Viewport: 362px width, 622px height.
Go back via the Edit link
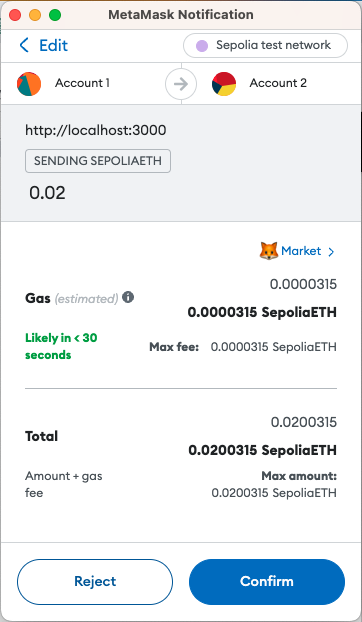pyautogui.click(x=54, y=45)
